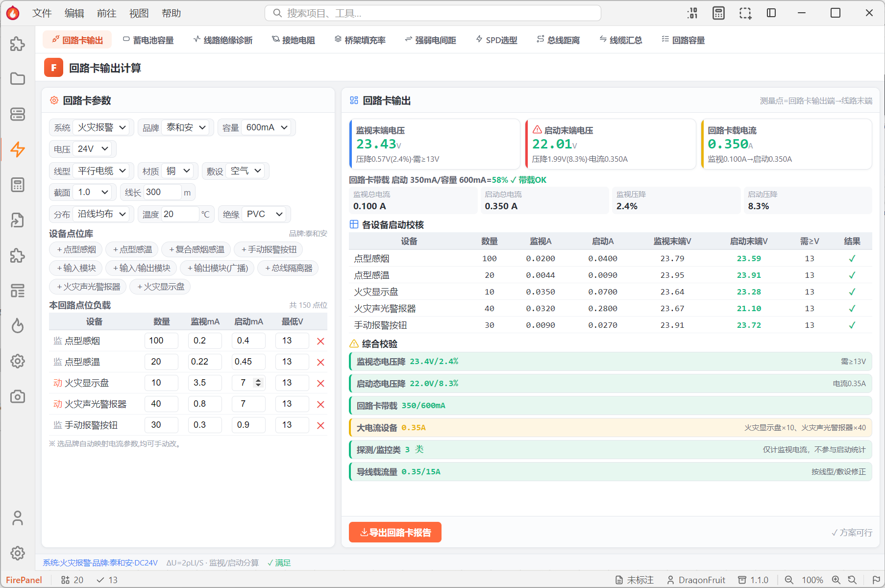Switch to the 线路绝缘诊断 tab
The height and width of the screenshot is (588, 885).
tap(223, 40)
